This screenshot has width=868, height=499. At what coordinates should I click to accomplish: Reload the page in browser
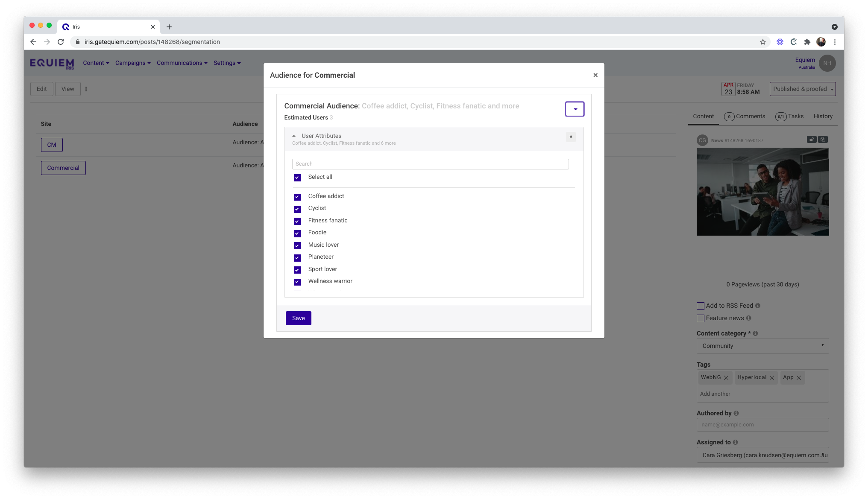61,42
